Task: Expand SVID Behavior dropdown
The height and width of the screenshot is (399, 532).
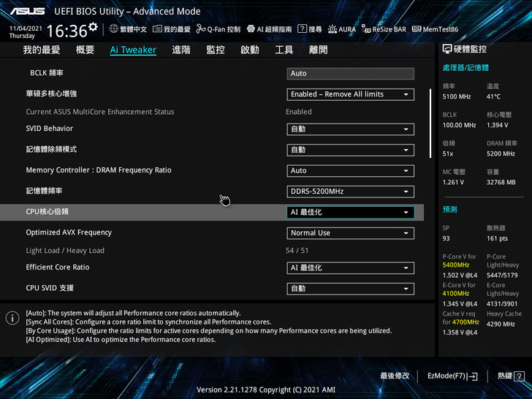Action: (x=351, y=129)
